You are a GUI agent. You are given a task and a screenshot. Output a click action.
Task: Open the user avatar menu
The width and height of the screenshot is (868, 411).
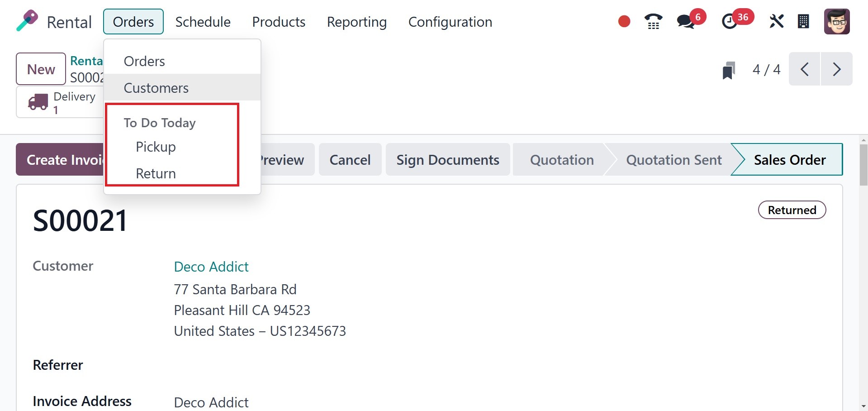coord(836,21)
